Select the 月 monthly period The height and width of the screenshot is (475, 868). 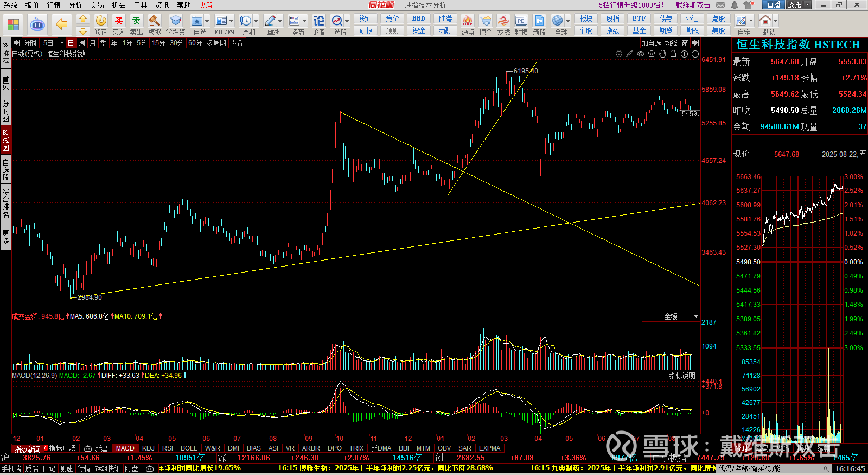tap(93, 43)
